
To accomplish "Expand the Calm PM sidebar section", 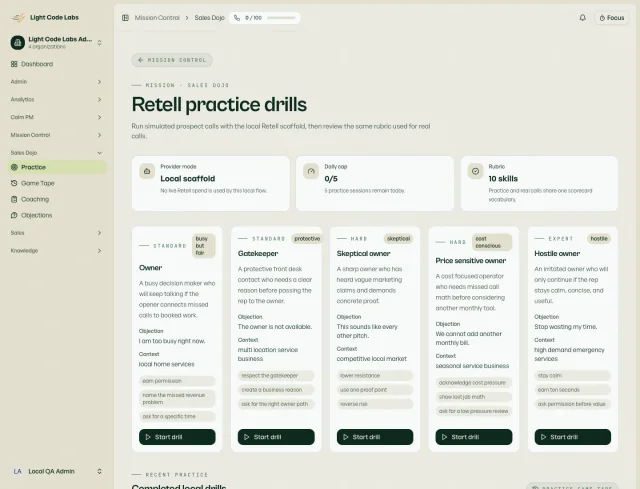I will (x=56, y=117).
